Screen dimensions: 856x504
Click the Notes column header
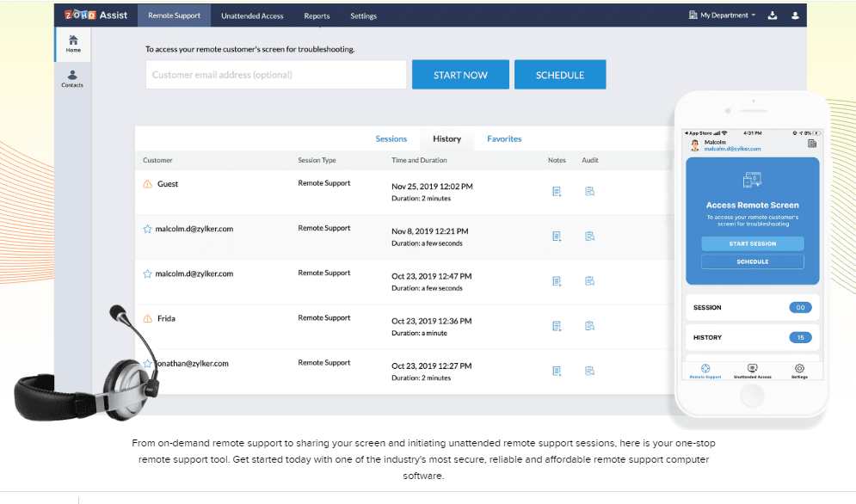click(x=557, y=160)
